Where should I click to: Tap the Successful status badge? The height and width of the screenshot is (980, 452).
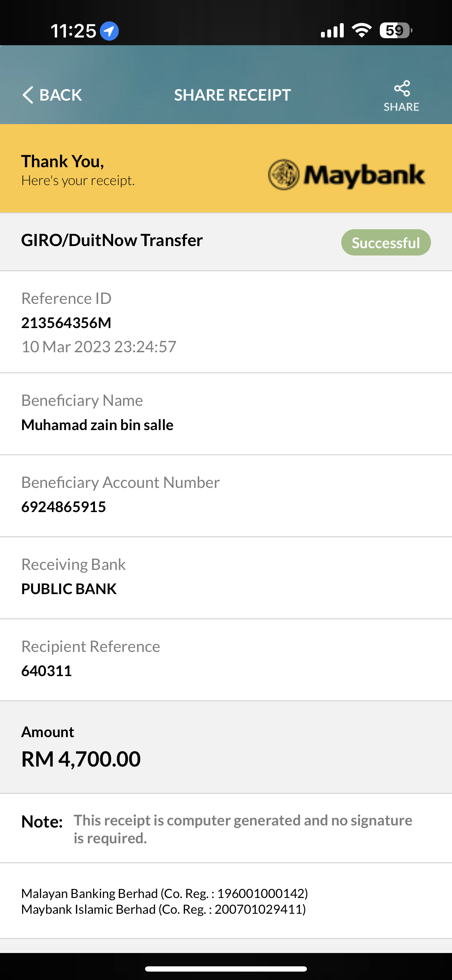(386, 242)
